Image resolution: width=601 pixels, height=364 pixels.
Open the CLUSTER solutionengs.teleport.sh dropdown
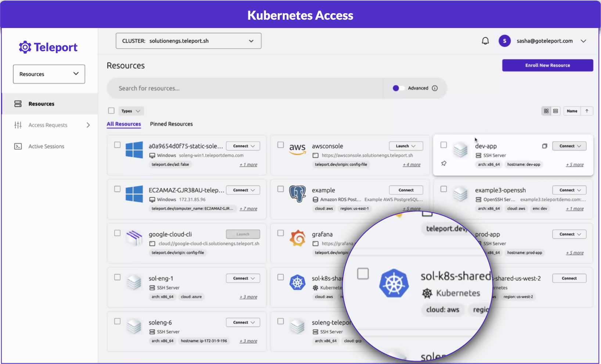pos(188,41)
